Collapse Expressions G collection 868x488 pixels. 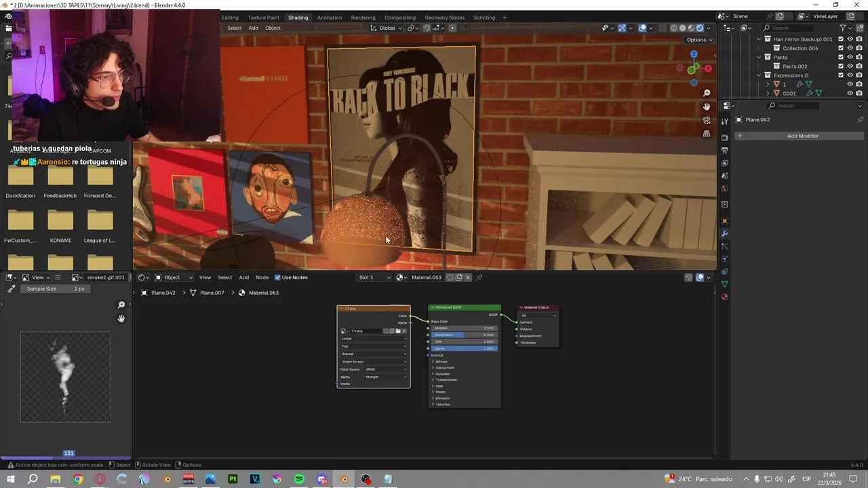(x=759, y=75)
